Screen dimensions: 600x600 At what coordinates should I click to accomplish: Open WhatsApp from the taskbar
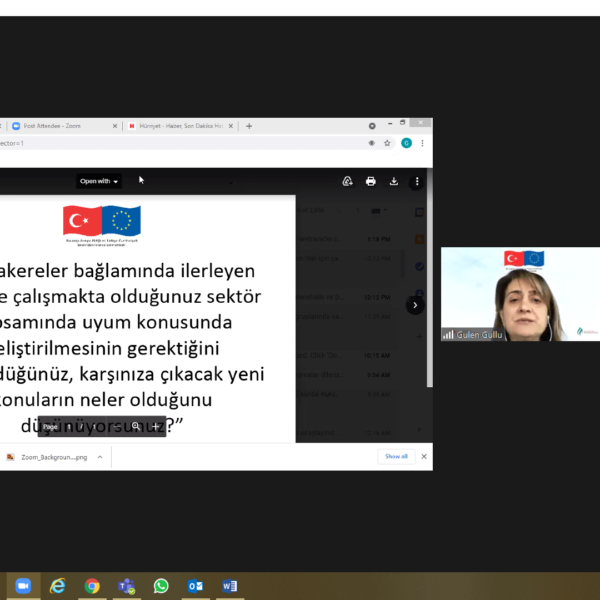pos(161,586)
